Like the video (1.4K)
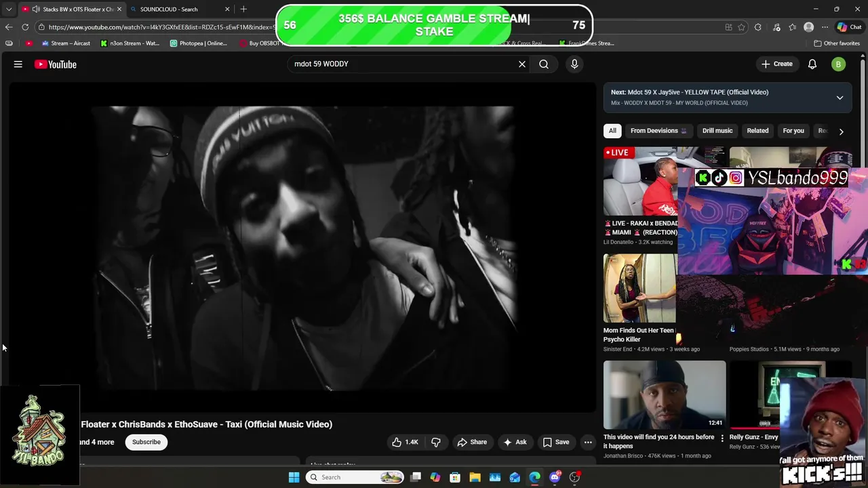This screenshot has width=868, height=488. (x=405, y=442)
